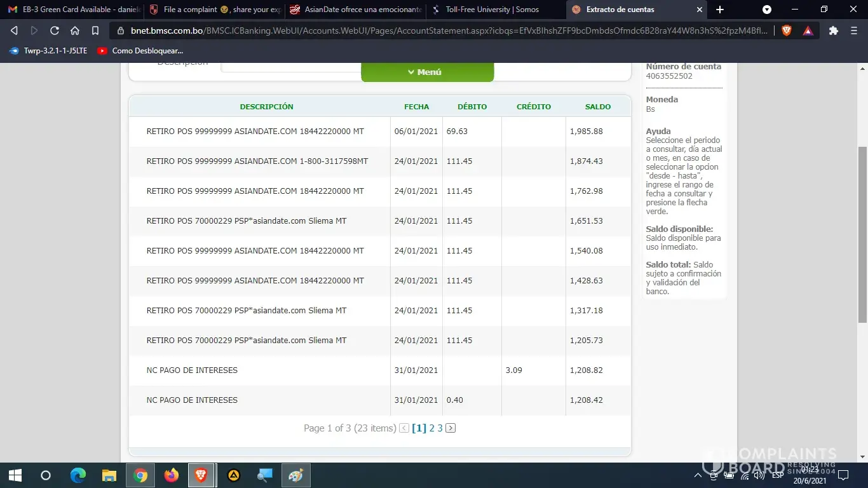Click the Brave Rewards triangle icon
This screenshot has height=488, width=868.
click(808, 30)
